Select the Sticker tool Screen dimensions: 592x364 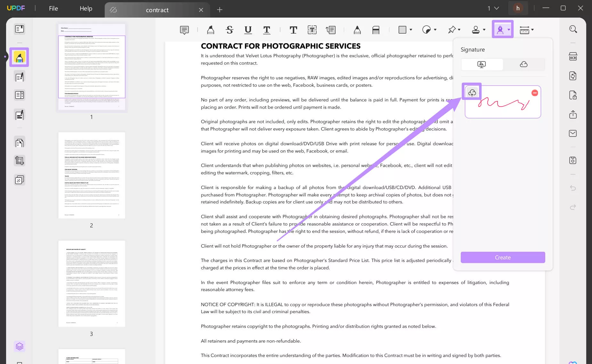[426, 30]
